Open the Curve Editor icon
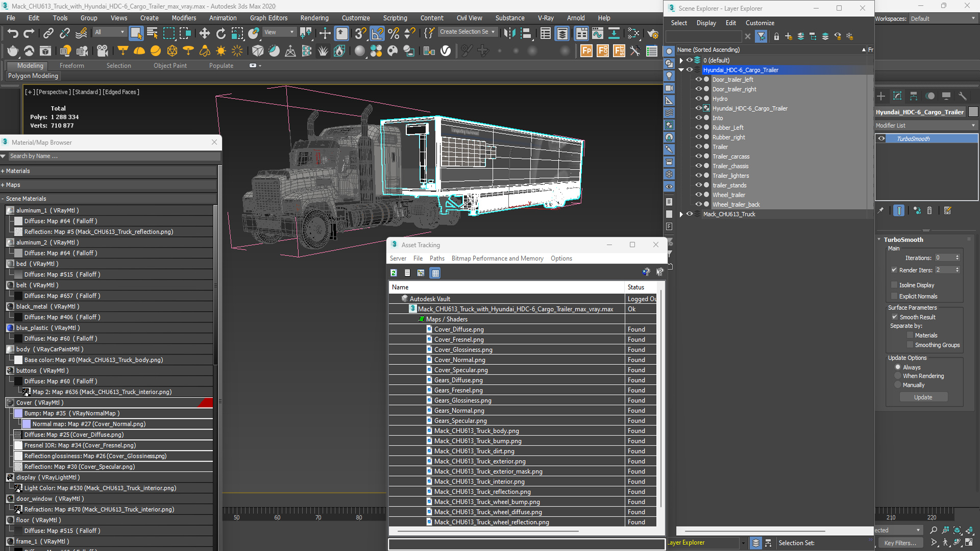The width and height of the screenshot is (980, 551). coord(598,34)
